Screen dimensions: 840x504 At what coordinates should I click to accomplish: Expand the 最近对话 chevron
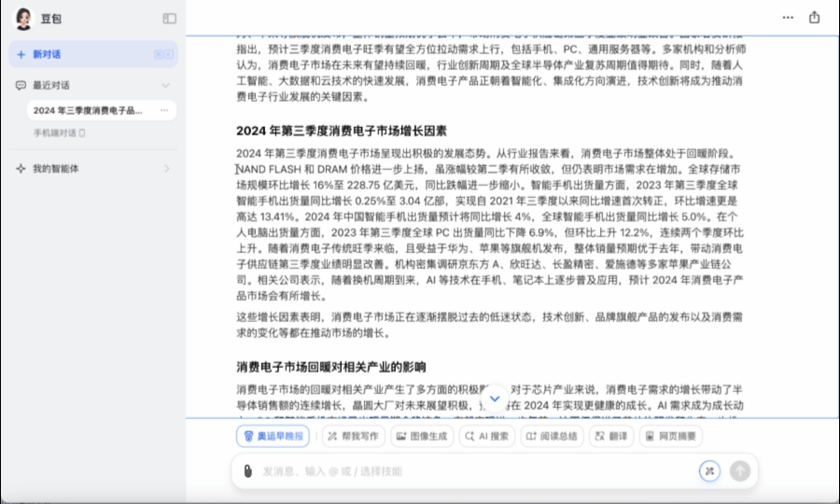click(x=165, y=85)
